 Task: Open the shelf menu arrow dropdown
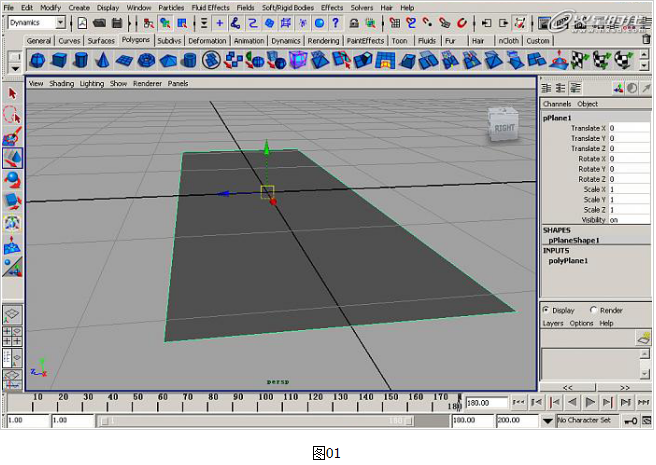(15, 69)
